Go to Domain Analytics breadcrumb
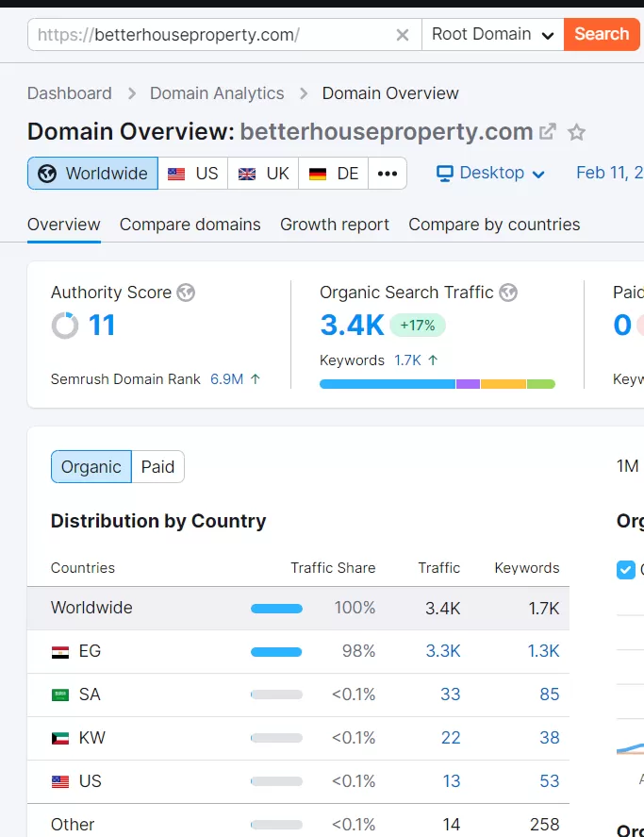The width and height of the screenshot is (644, 837). [x=217, y=93]
